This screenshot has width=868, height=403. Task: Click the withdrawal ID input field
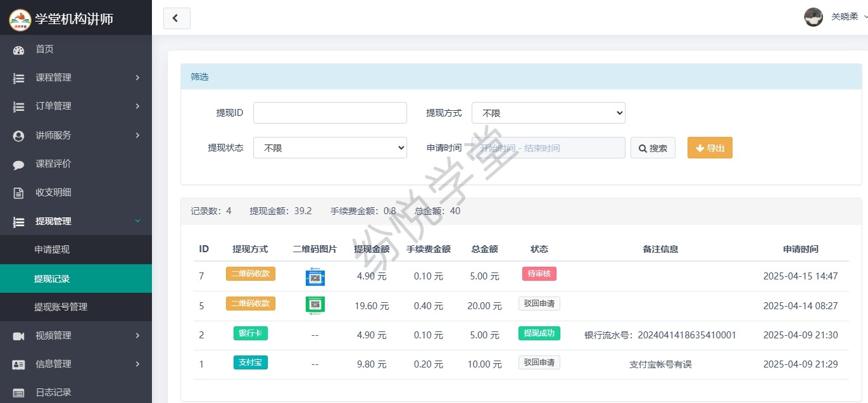[330, 113]
